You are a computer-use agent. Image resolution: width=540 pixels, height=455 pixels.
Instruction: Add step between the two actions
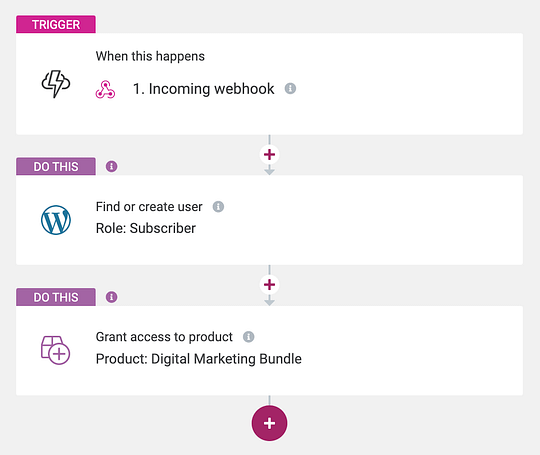(x=269, y=285)
